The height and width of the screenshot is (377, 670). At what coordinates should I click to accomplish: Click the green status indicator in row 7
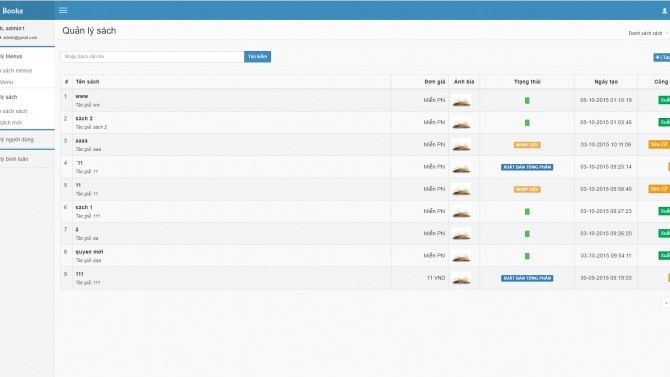point(527,234)
